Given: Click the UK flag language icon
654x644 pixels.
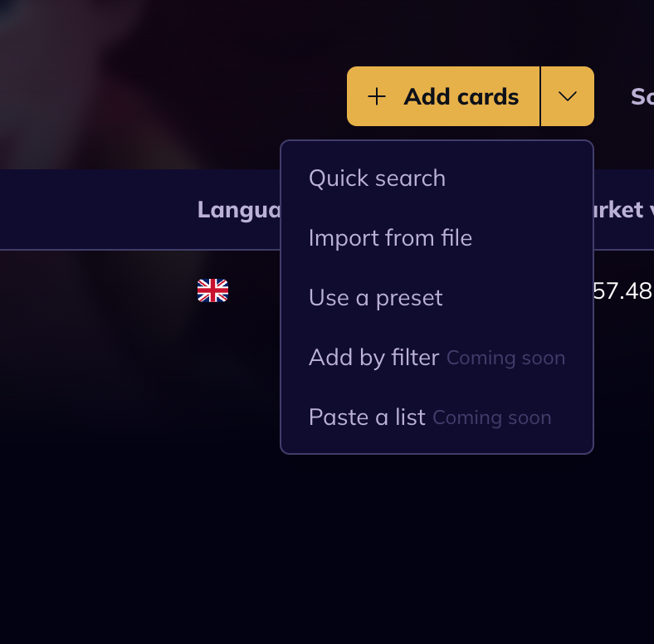Looking at the screenshot, I should (x=212, y=290).
